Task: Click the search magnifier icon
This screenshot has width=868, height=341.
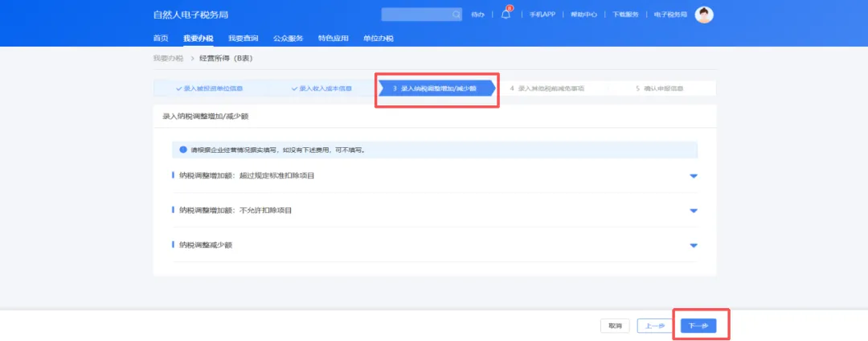Action: pyautogui.click(x=457, y=14)
